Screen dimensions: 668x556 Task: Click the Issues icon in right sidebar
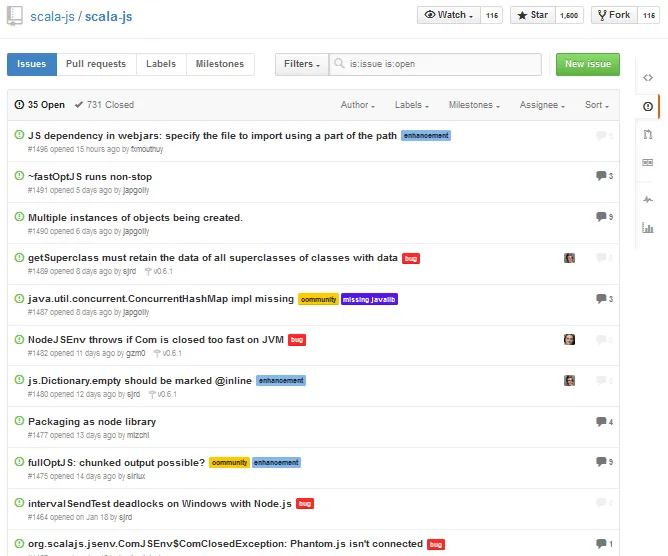(648, 105)
